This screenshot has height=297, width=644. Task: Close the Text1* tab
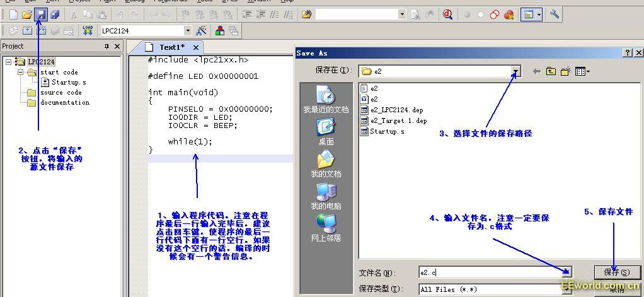tap(195, 48)
